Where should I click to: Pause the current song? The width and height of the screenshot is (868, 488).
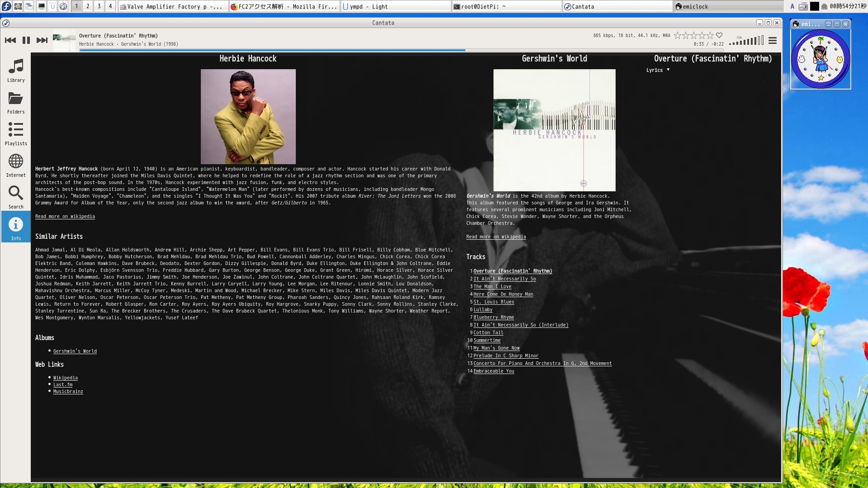[x=26, y=40]
